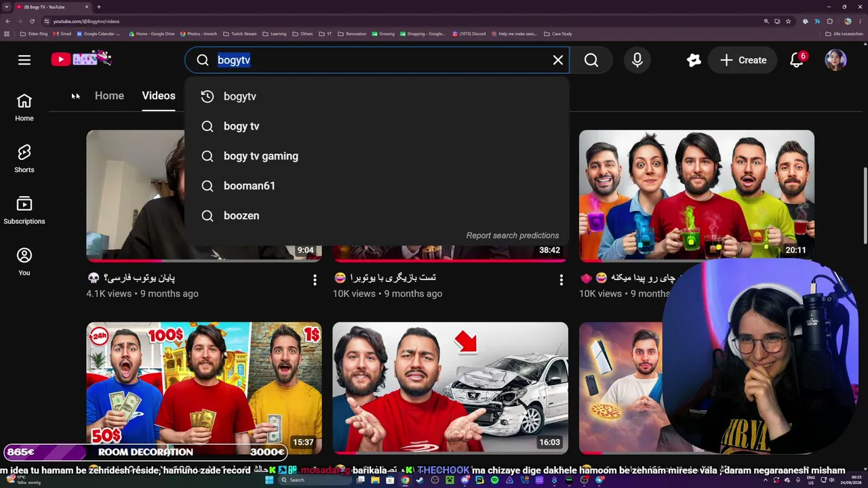
Task: Open the YouTube guide hamburger menu
Action: [24, 60]
